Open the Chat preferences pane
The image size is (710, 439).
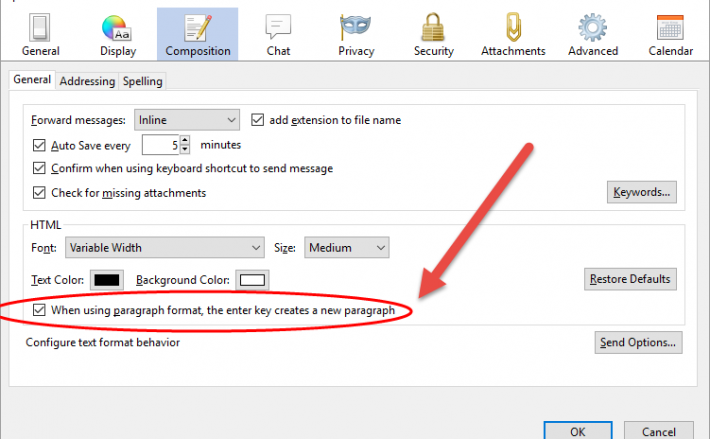tap(278, 35)
